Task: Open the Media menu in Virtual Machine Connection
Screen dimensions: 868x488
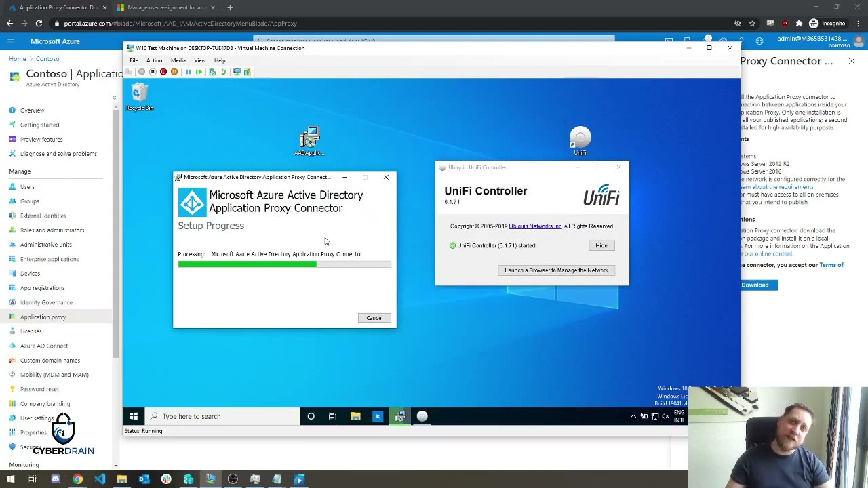Action: tap(178, 60)
